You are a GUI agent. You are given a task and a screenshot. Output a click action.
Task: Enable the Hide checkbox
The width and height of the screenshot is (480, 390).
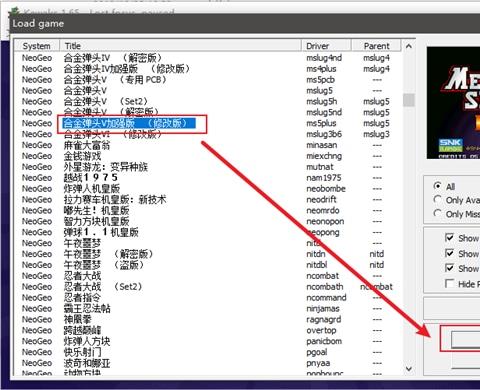click(449, 284)
